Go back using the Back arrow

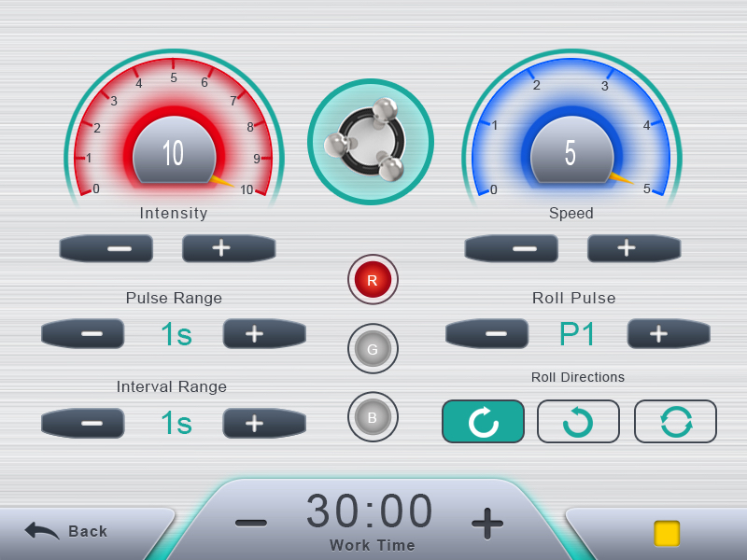(x=65, y=530)
